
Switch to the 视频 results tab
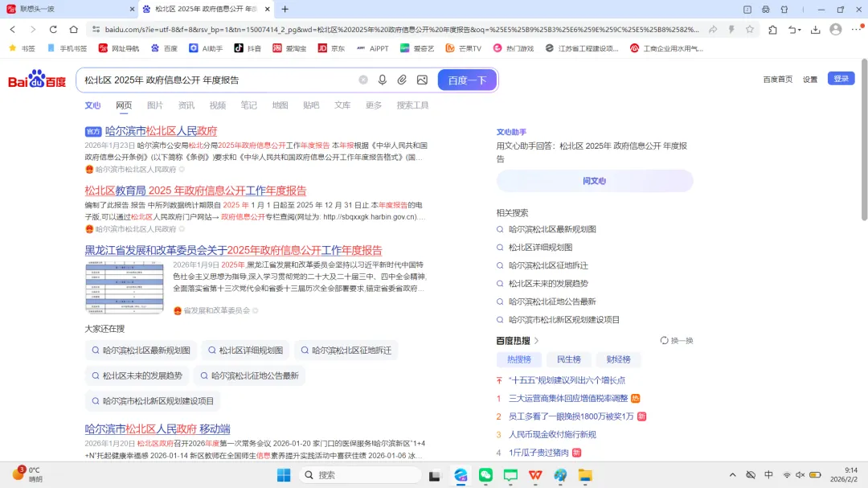(218, 105)
